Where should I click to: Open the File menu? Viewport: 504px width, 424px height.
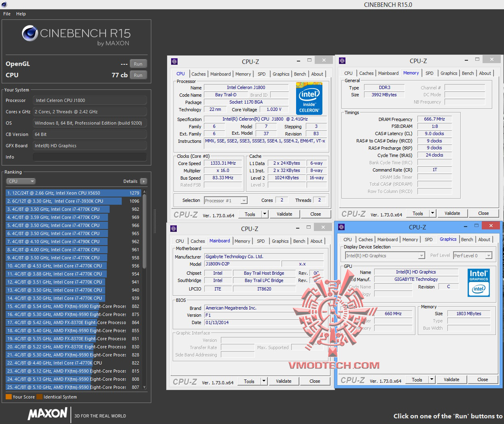coord(7,14)
